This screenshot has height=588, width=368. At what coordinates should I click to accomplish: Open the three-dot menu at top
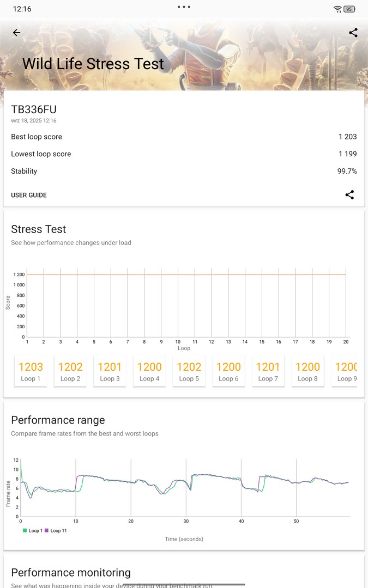coord(184,7)
